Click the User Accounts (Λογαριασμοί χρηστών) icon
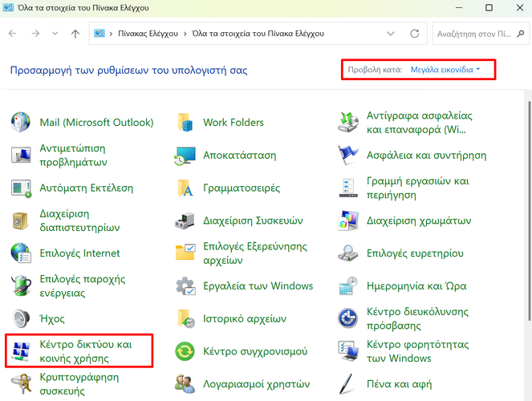This screenshot has width=532, height=401. [x=185, y=383]
